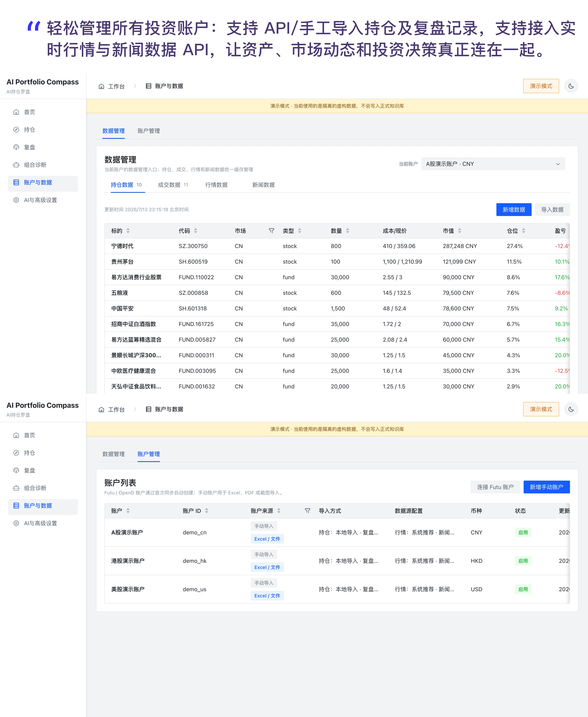This screenshot has height=717, width=588.
Task: Open 组合诊断 robot icon in top sidebar
Action: 16,165
